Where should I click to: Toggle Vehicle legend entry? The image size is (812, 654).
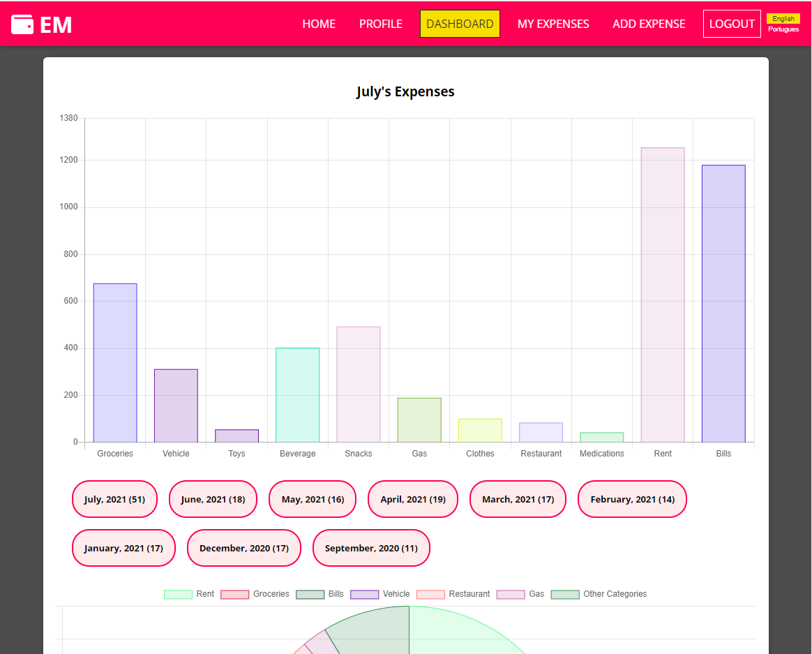379,594
